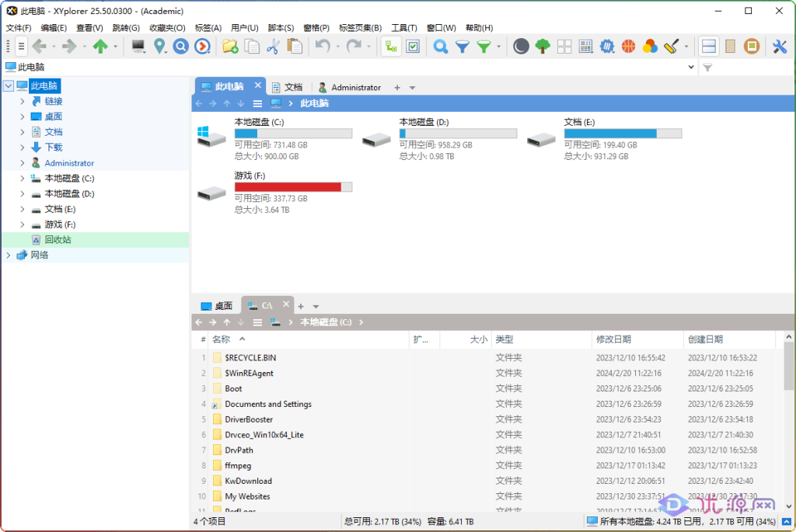Click the Back arrow in the main toolbar
Viewport: 796px width, 532px height.
click(x=39, y=47)
